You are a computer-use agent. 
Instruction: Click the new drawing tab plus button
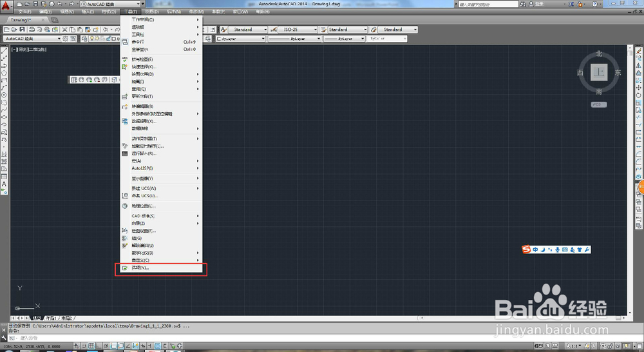pyautogui.click(x=54, y=20)
